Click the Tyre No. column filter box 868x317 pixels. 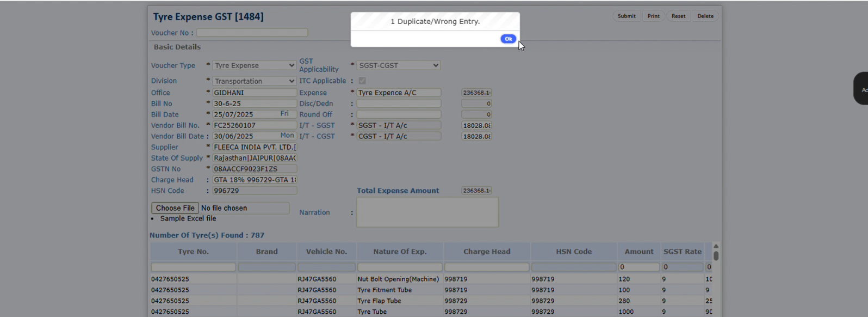pyautogui.click(x=193, y=267)
